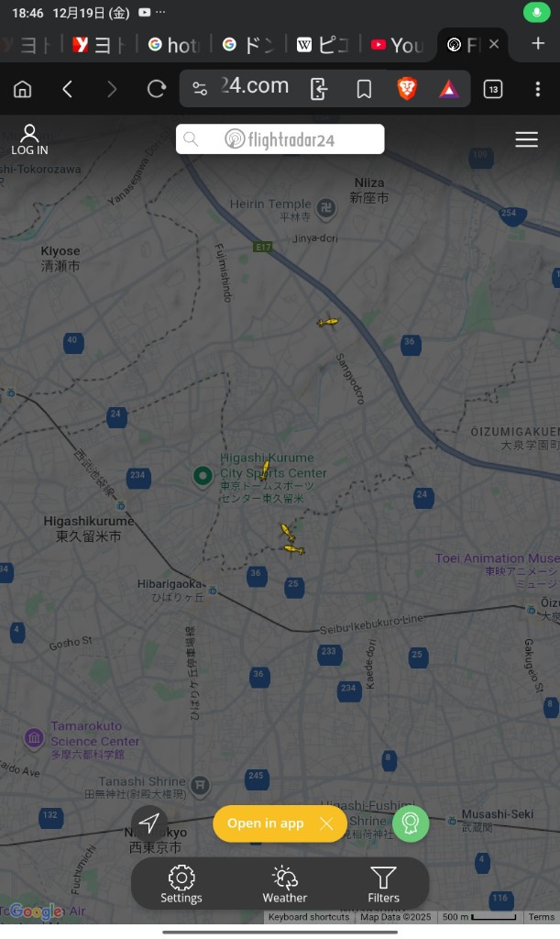Open the Flightradar24 hamburger menu
Screen dimensions: 560x939
click(x=526, y=139)
